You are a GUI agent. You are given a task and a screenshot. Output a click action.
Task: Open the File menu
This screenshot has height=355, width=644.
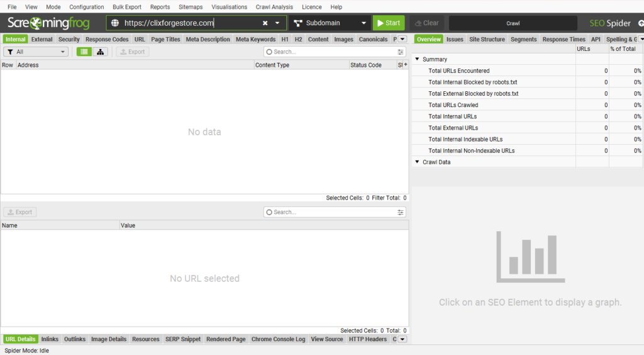point(13,7)
